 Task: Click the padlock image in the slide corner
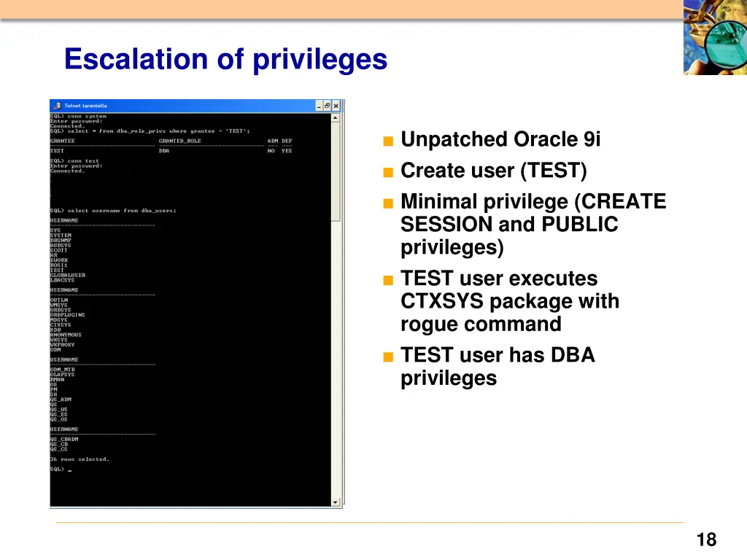715,37
